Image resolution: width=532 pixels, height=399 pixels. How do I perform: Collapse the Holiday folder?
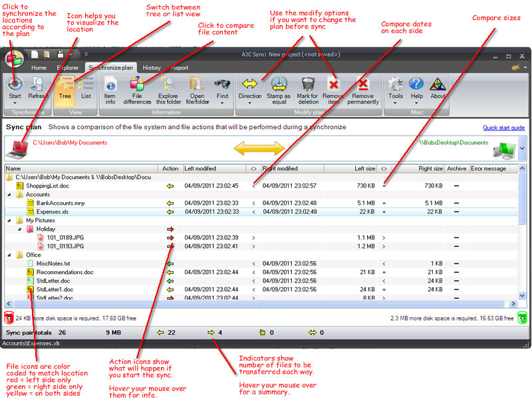point(20,229)
